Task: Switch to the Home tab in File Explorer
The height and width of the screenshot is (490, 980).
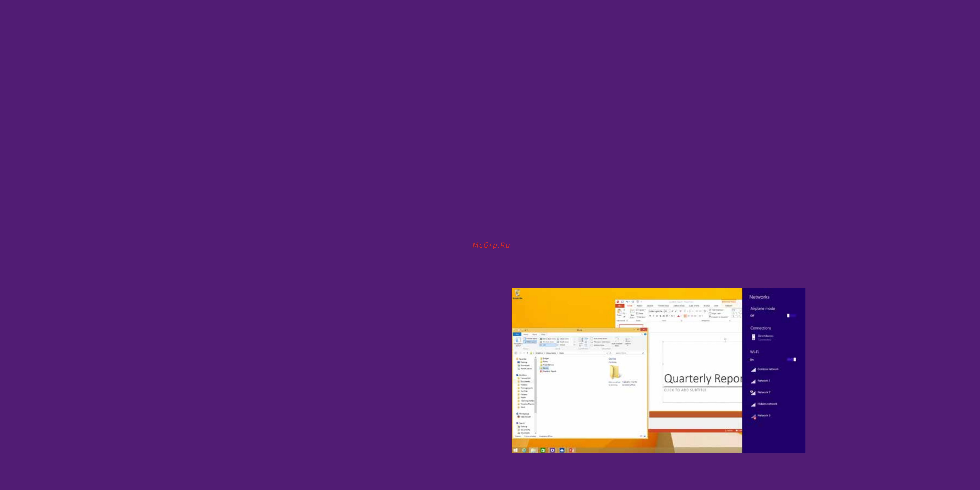Action: point(526,334)
